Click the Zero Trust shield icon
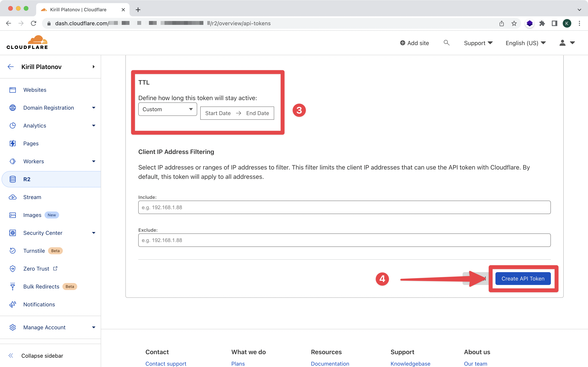The image size is (588, 367). pos(13,269)
